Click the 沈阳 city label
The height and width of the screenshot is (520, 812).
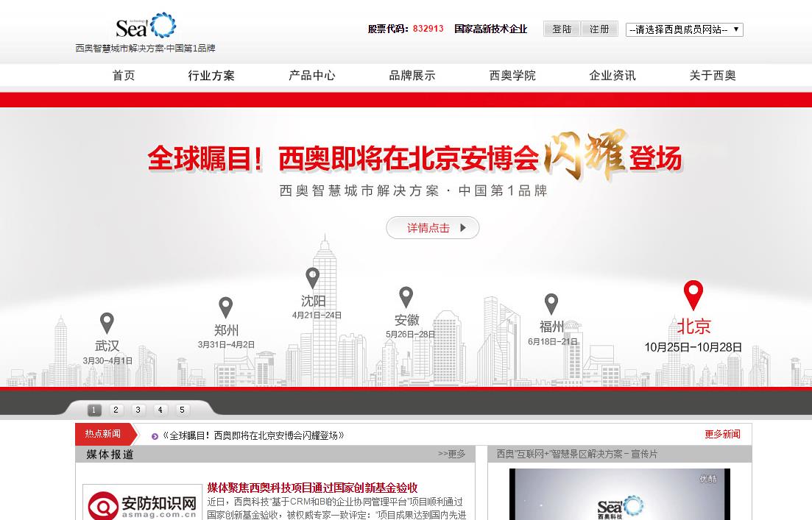[x=314, y=301]
